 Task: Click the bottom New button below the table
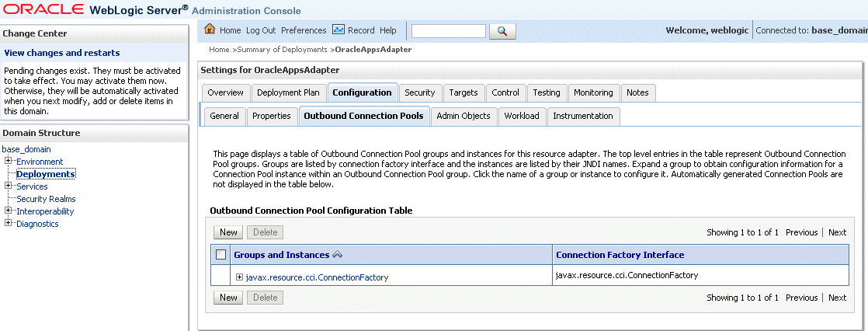point(228,297)
